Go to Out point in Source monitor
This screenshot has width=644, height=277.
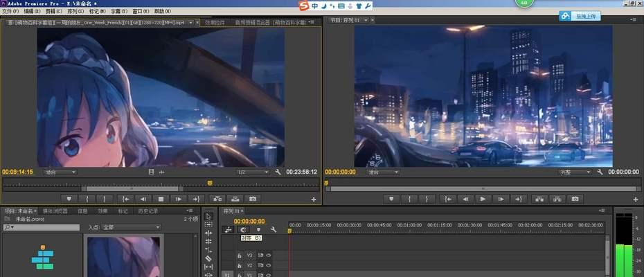tap(197, 199)
